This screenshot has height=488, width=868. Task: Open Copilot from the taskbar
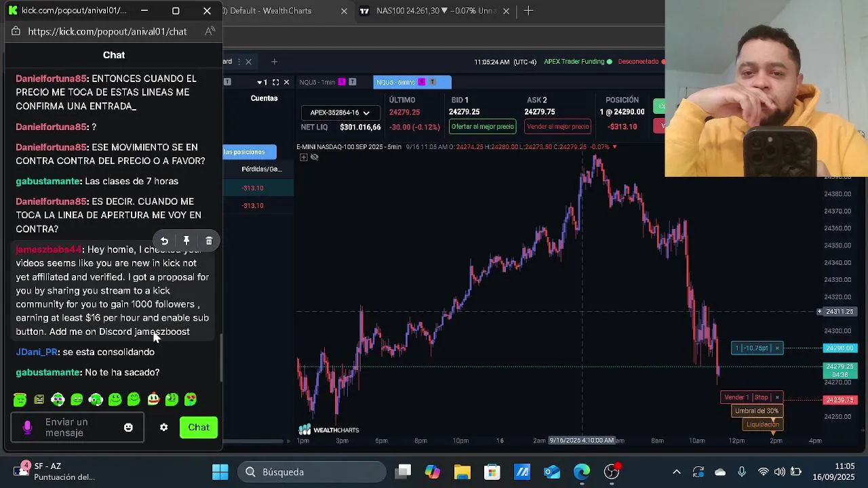point(433,472)
